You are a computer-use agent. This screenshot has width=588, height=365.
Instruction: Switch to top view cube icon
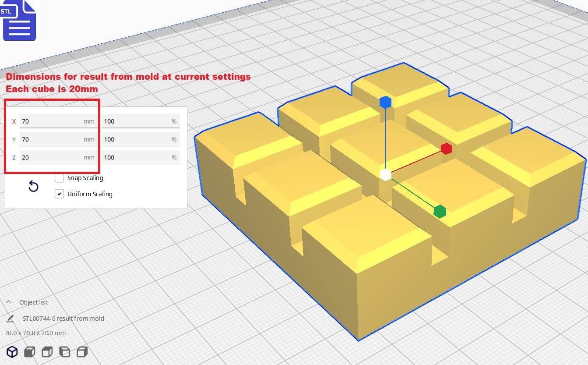47,351
